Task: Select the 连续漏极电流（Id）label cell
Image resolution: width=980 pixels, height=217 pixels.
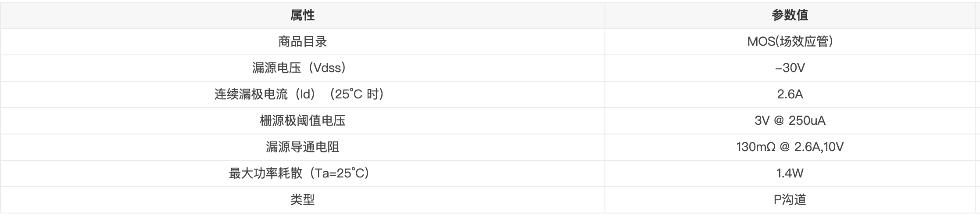Action: (x=302, y=94)
